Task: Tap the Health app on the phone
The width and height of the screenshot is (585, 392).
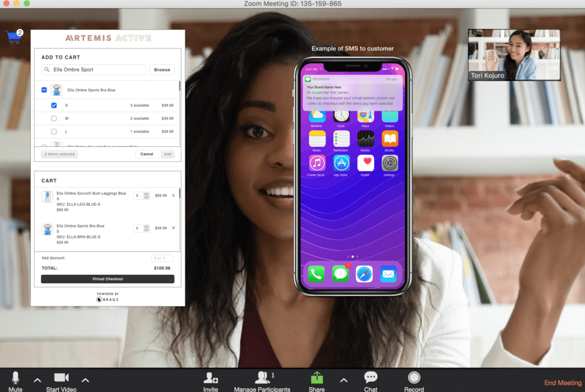Action: pos(365,163)
